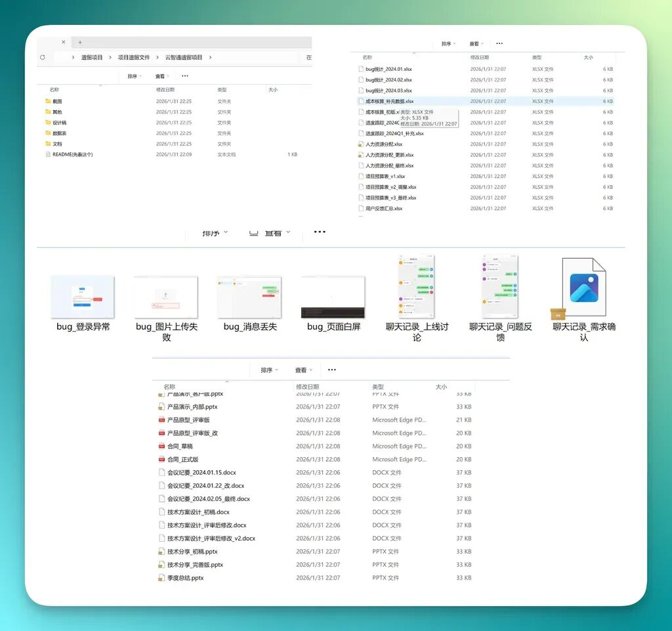The image size is (672, 631).
Task: Go to 遗留项目 in the breadcrumb path
Action: coord(92,58)
